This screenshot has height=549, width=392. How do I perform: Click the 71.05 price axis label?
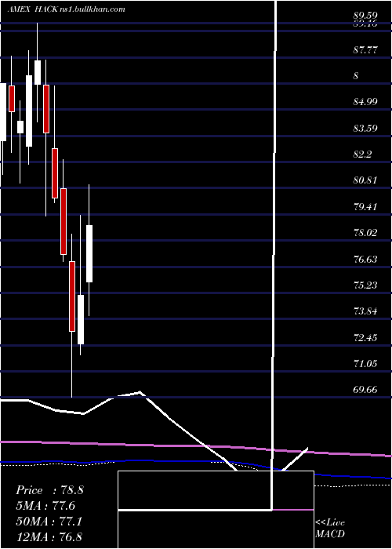tap(365, 363)
